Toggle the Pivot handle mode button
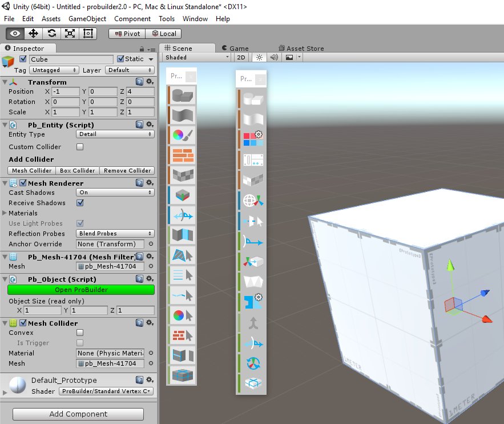The image size is (504, 424). [127, 34]
